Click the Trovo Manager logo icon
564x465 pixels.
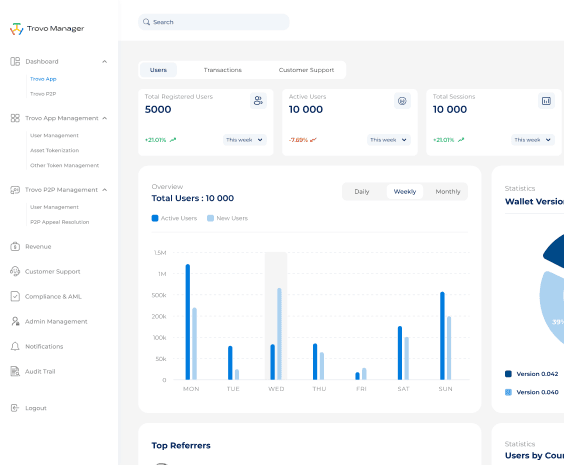(x=17, y=29)
